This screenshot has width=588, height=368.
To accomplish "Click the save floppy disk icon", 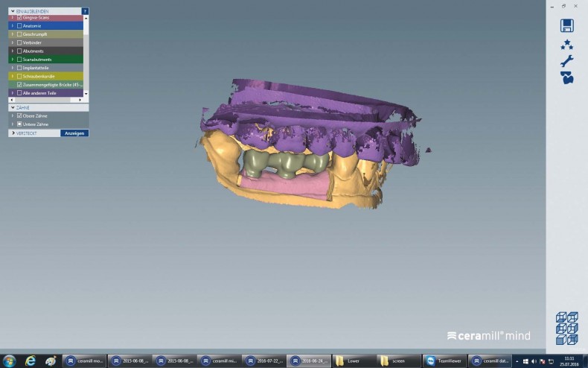I will [566, 25].
